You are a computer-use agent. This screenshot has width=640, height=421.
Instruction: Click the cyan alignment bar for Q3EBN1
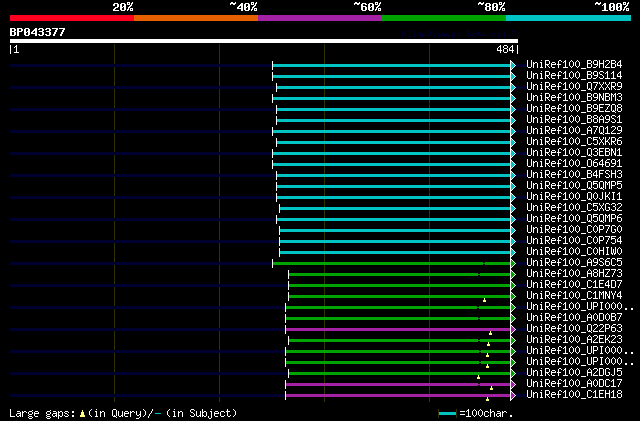(392, 154)
